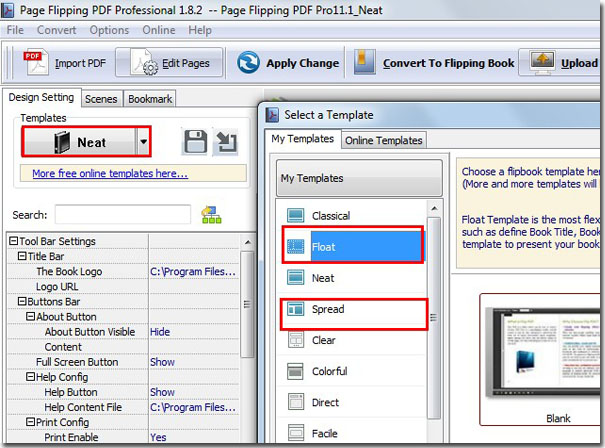Switch to Online Templates tab
Screen dimensions: 605x448
(384, 140)
